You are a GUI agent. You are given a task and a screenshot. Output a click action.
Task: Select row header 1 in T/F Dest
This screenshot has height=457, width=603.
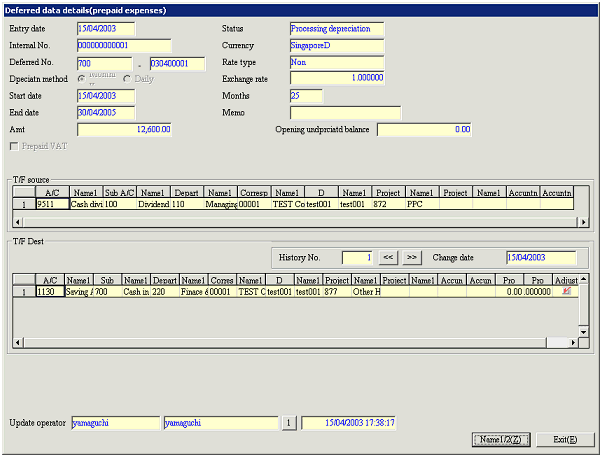point(24,292)
